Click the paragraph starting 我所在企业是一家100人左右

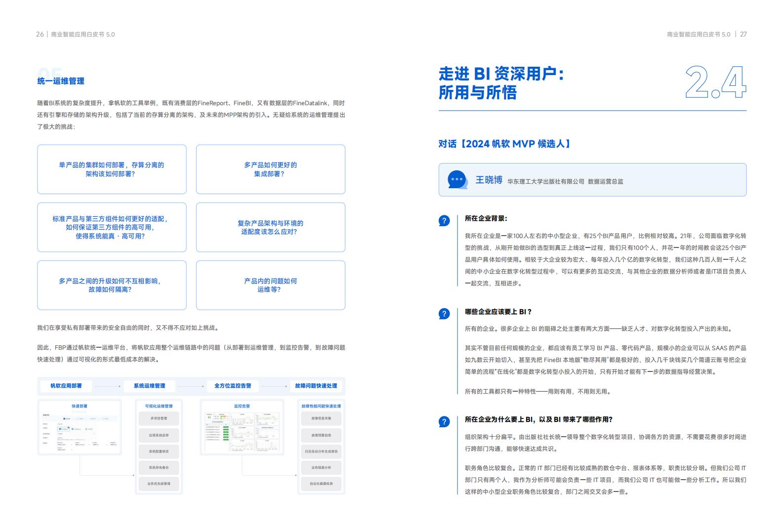point(606,259)
